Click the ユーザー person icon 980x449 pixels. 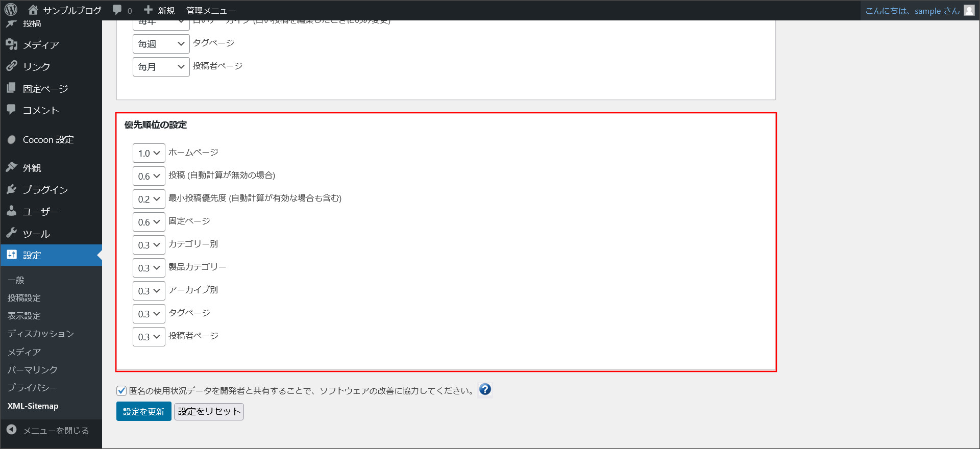(12, 211)
